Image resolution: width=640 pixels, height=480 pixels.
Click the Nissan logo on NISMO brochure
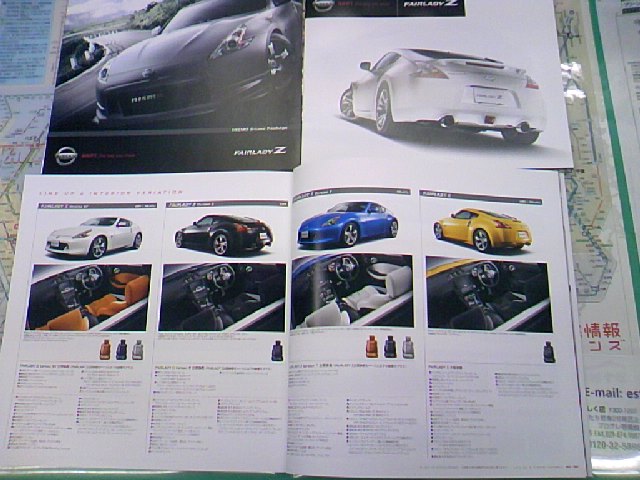coord(66,156)
